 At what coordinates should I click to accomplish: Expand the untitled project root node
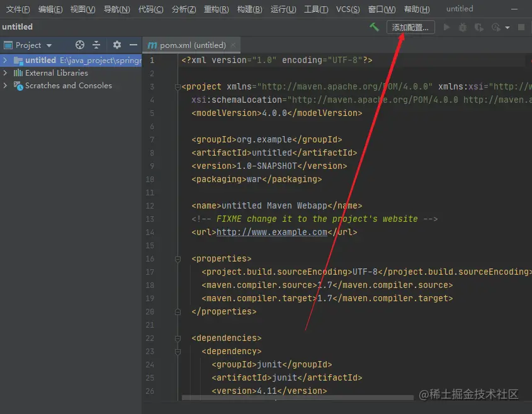tap(6, 60)
